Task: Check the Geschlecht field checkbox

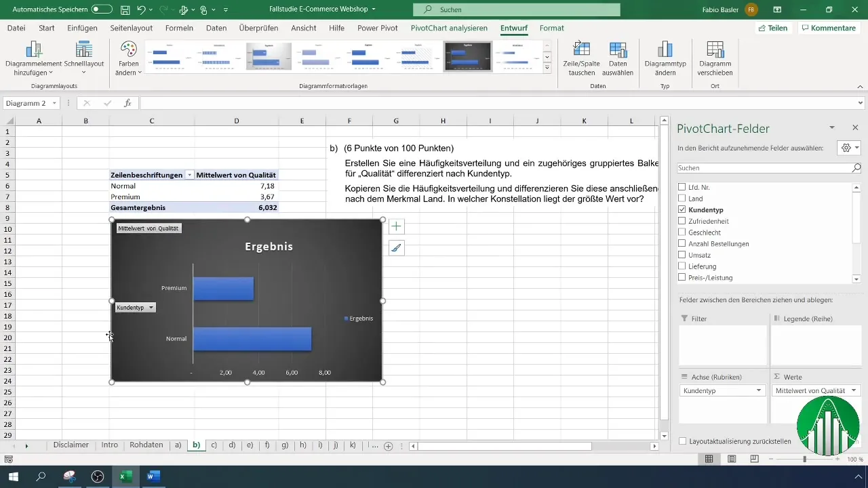Action: click(682, 232)
